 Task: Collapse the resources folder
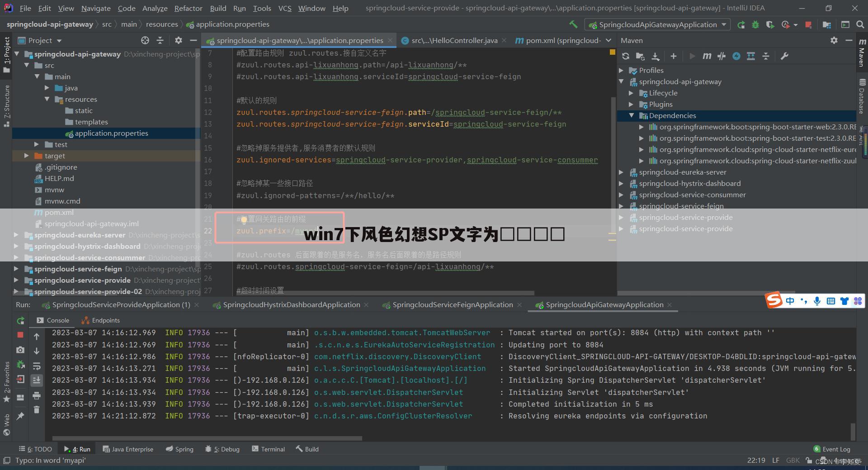coord(47,99)
